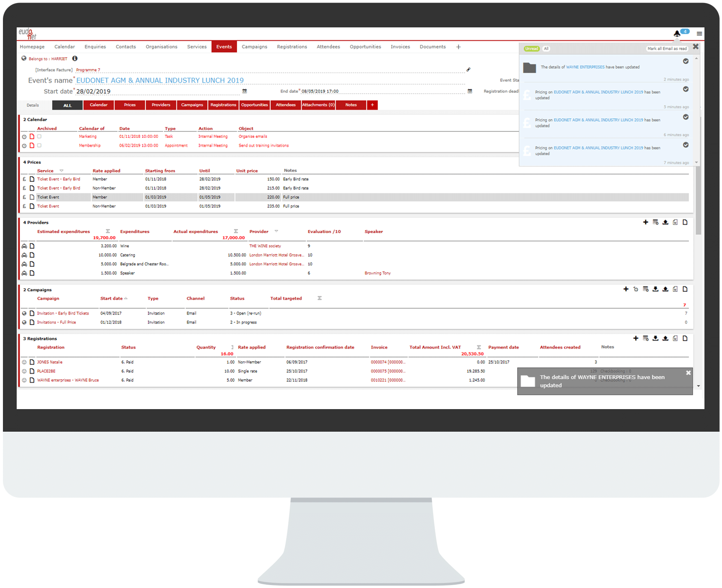Viewport: 722px width, 588px height.
Task: Click Mark all Email as read
Action: click(x=667, y=49)
